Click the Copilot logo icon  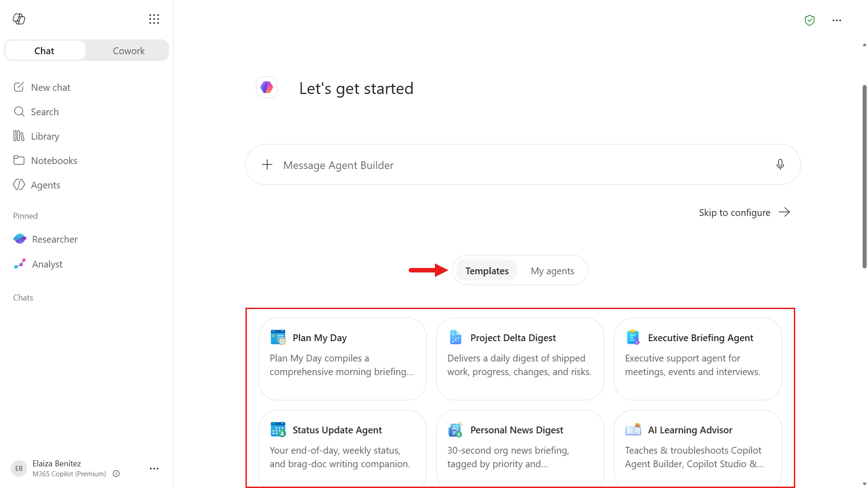(x=19, y=19)
